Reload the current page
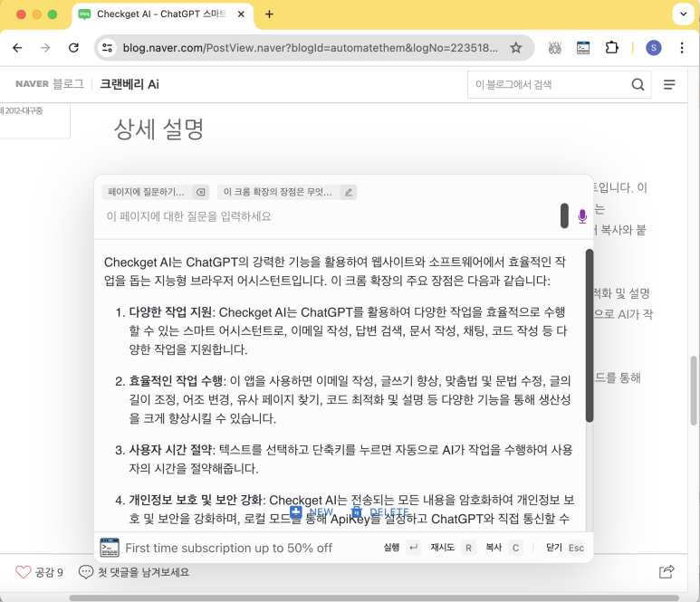700x602 pixels. tap(73, 48)
